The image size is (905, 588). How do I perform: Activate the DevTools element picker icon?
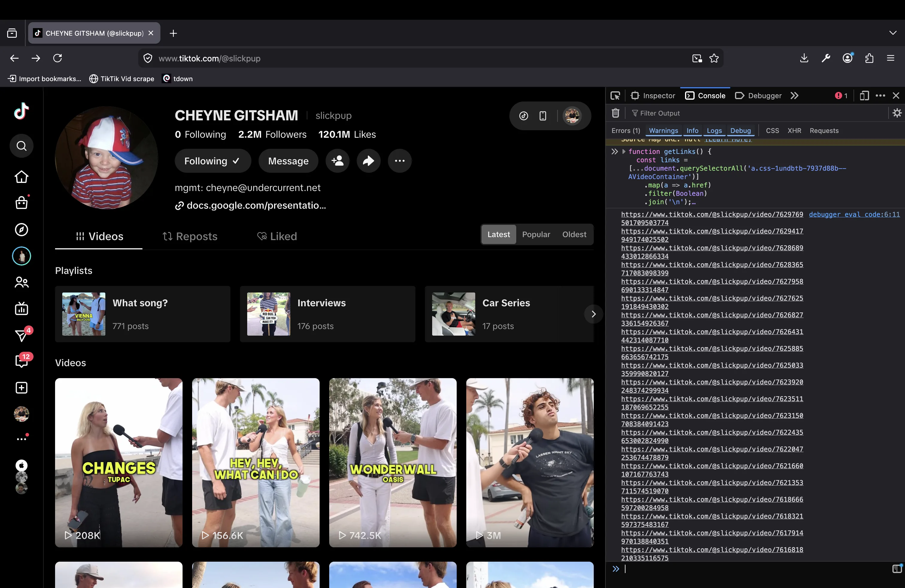pyautogui.click(x=615, y=96)
